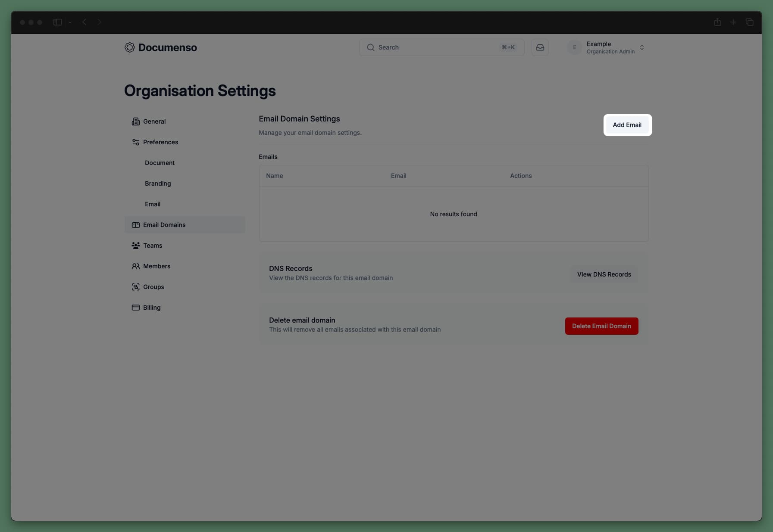Click the View DNS Records button
Image resolution: width=773 pixels, height=532 pixels.
(604, 274)
